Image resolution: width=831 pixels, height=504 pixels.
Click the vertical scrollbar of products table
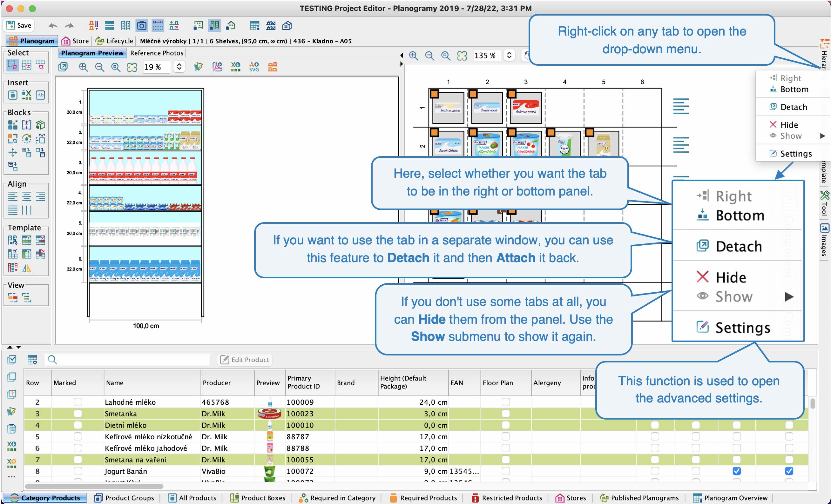[x=813, y=403]
